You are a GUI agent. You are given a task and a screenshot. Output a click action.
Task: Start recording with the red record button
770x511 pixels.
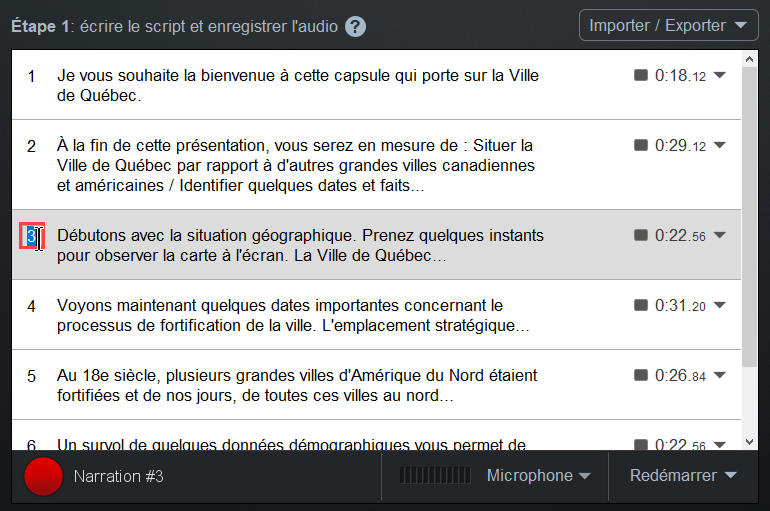pos(44,476)
